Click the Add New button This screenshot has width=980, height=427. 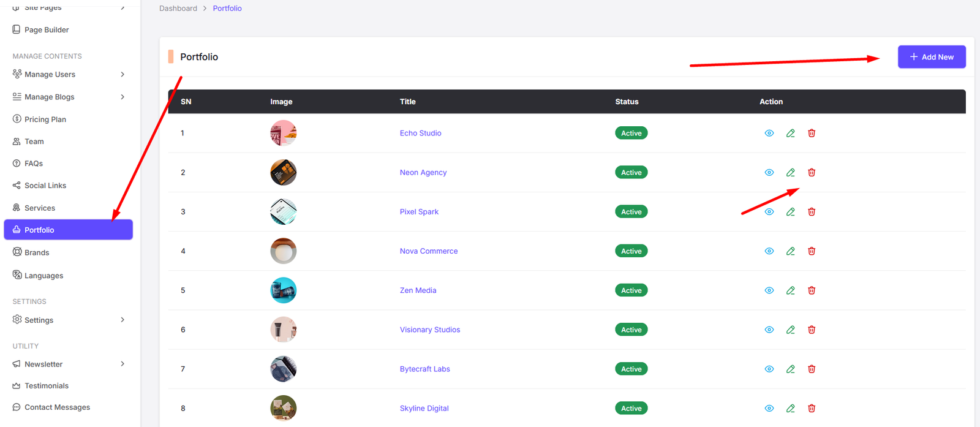point(932,57)
